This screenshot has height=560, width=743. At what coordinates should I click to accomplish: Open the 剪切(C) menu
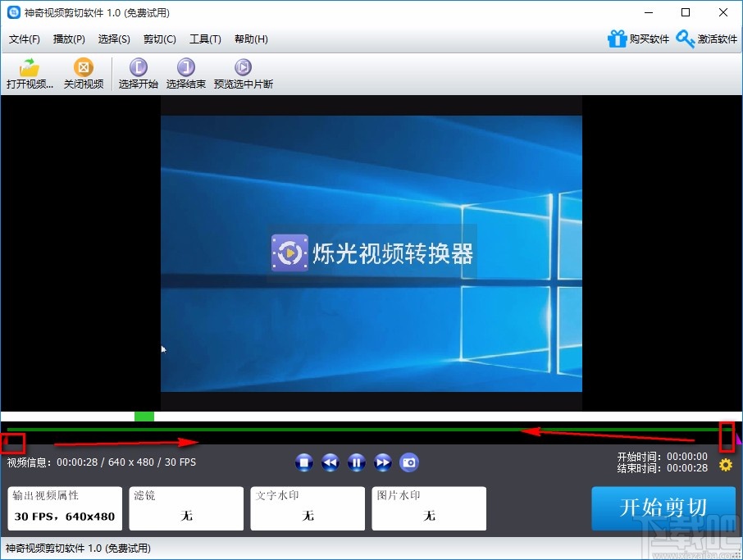coord(160,39)
